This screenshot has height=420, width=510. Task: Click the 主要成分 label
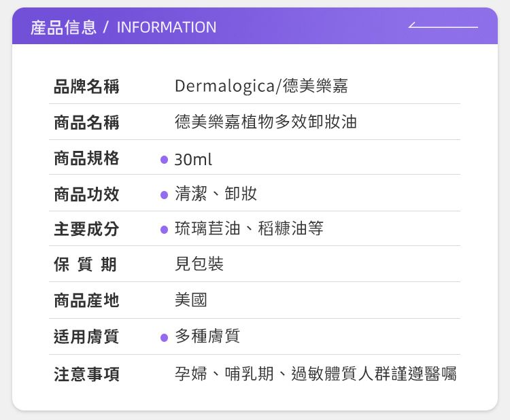coord(86,230)
